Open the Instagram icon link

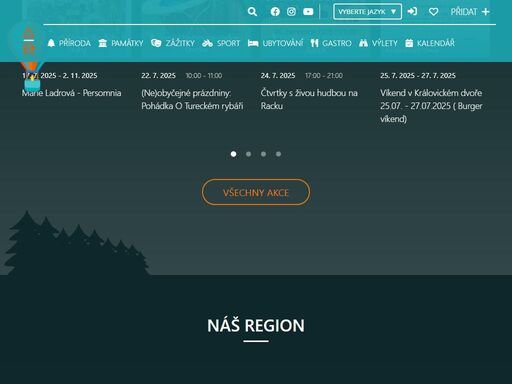pos(291,12)
